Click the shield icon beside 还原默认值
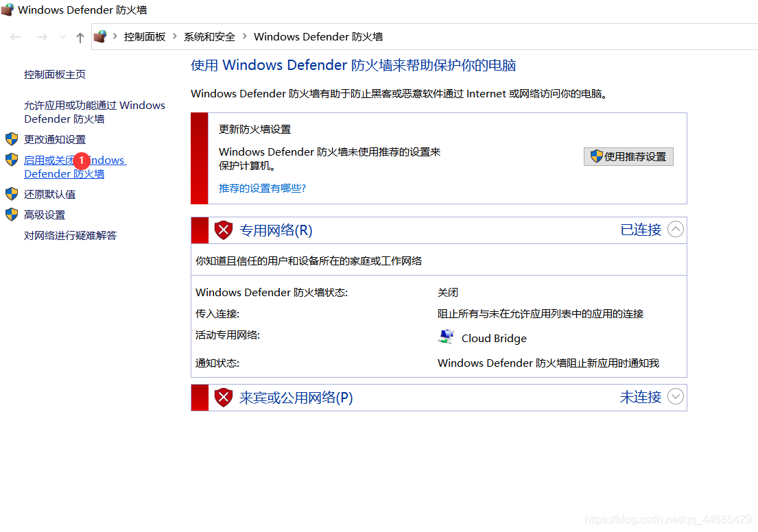 coord(12,194)
